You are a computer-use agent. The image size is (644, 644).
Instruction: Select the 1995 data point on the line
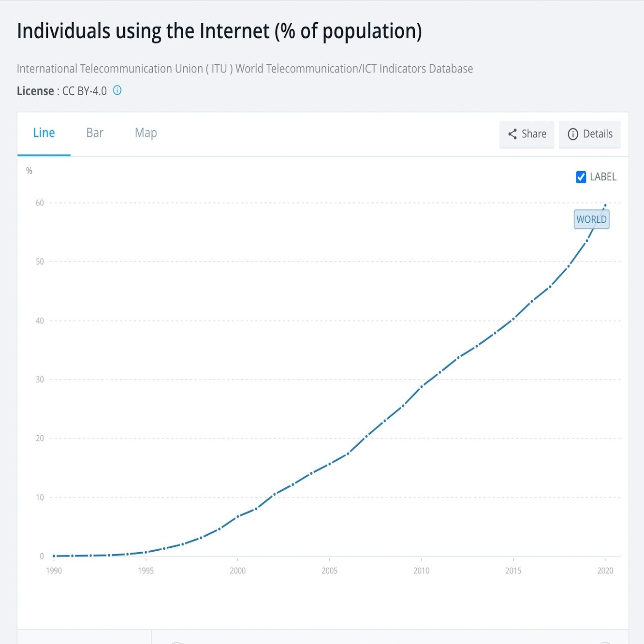tap(146, 552)
